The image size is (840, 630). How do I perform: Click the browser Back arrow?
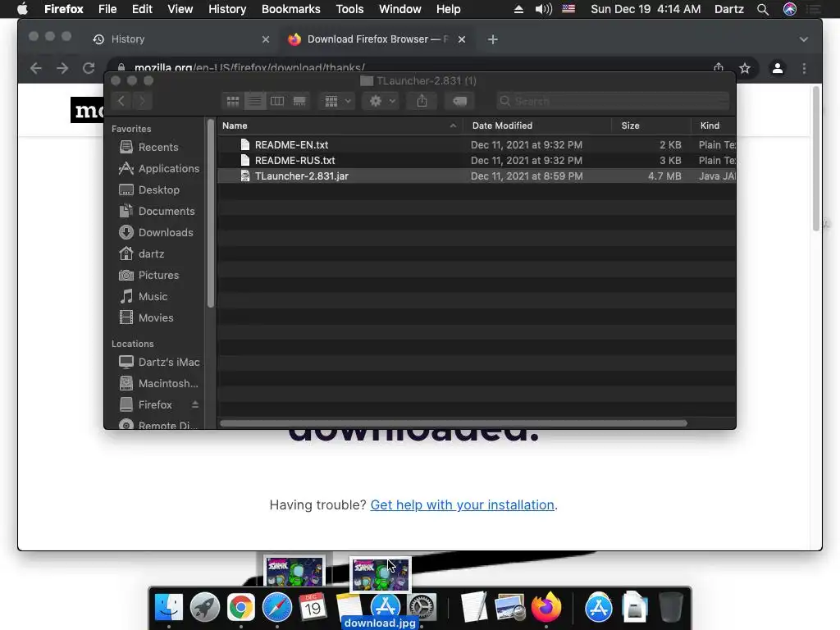[x=36, y=68]
